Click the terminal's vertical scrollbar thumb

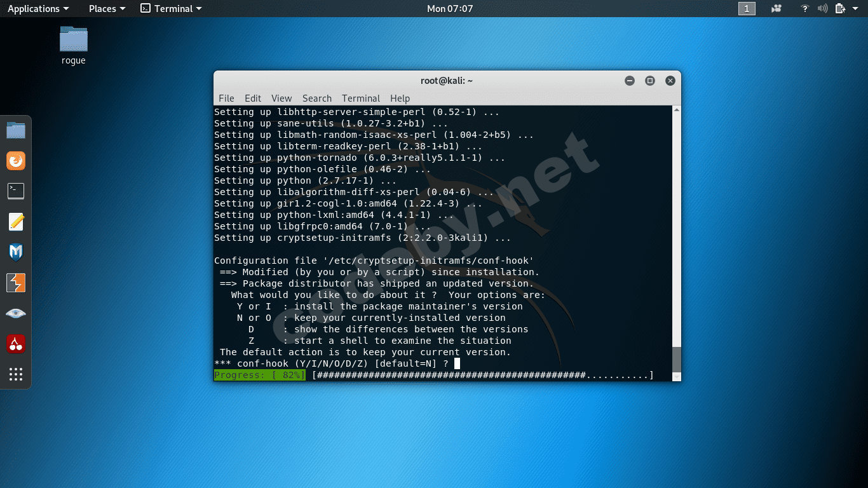(x=677, y=360)
